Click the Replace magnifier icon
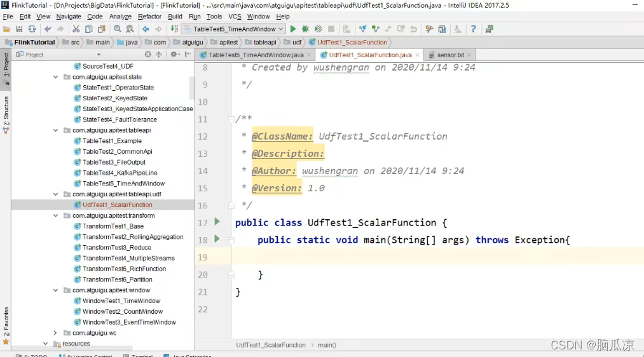 [x=130, y=29]
